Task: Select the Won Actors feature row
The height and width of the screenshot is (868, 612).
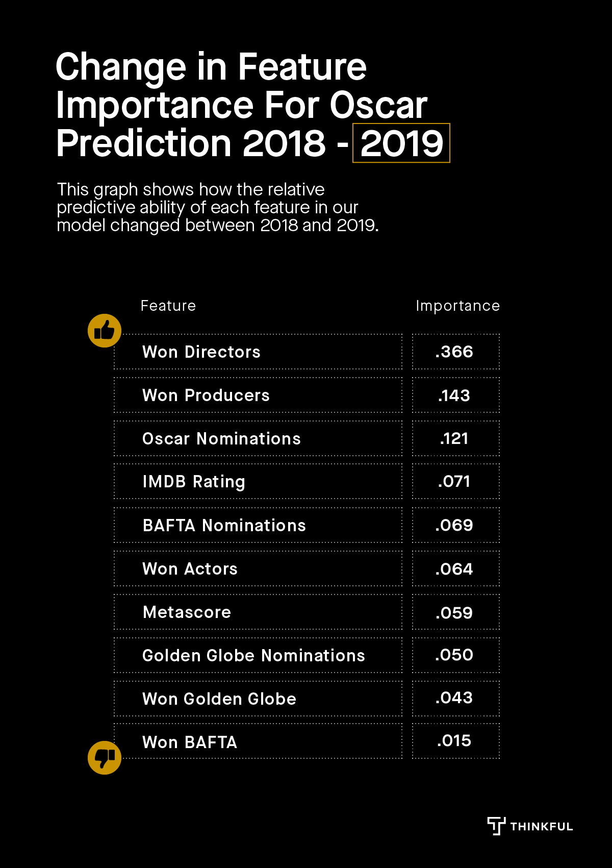Action: (x=258, y=568)
